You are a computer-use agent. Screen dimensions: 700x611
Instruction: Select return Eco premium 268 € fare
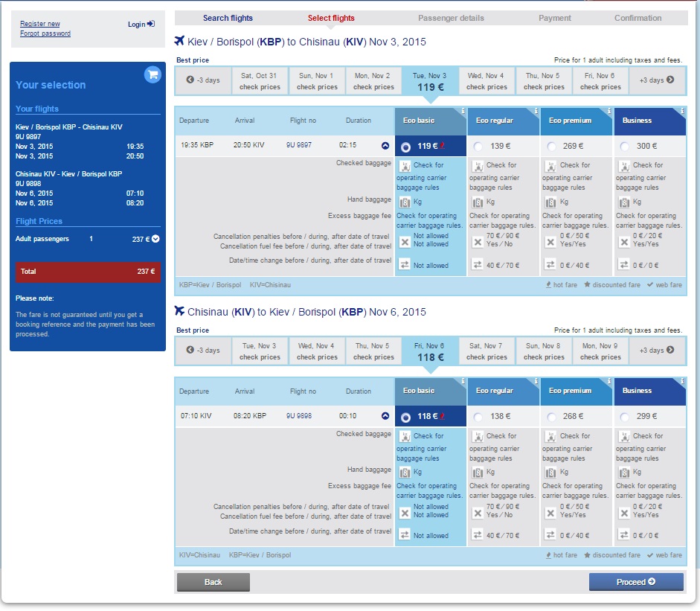tap(551, 417)
